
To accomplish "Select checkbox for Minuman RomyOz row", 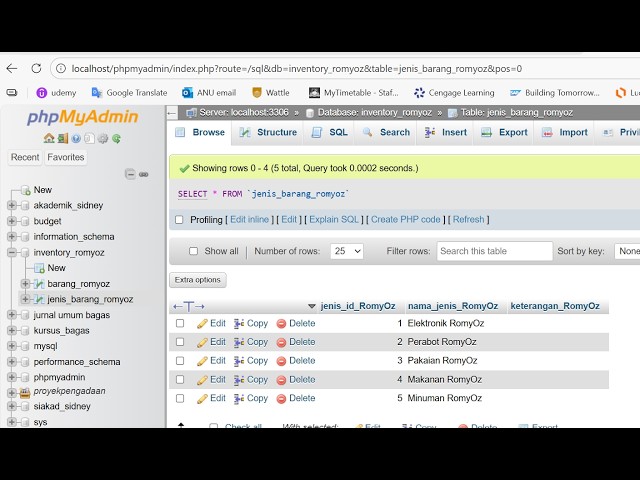I will pyautogui.click(x=180, y=398).
